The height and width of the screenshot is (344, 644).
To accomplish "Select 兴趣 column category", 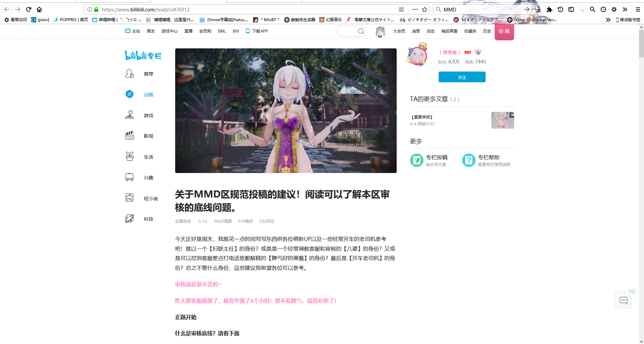I will click(139, 177).
